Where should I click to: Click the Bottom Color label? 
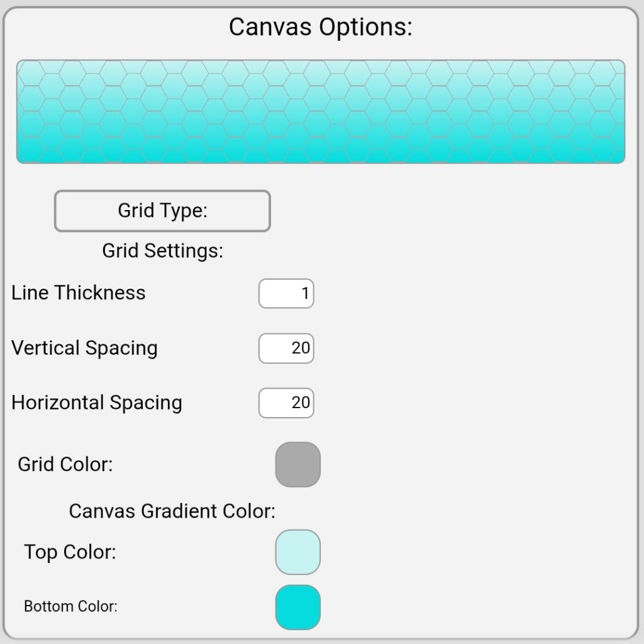(71, 607)
